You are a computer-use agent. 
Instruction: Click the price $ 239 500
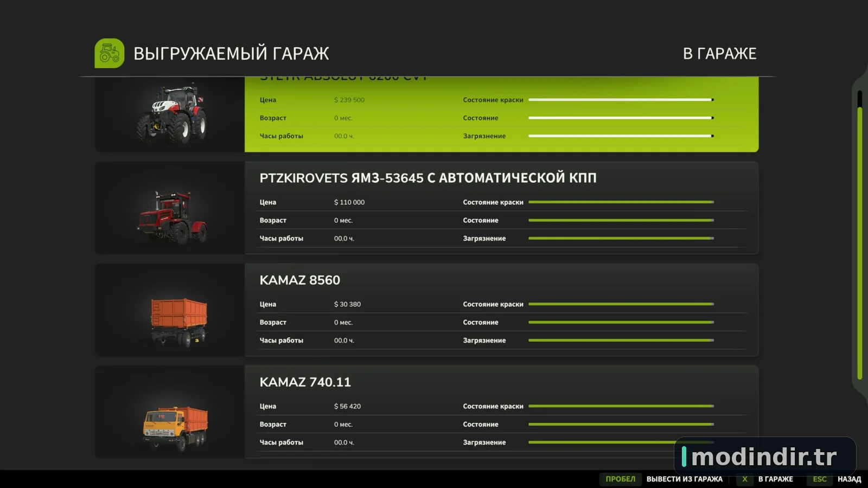[x=349, y=100]
